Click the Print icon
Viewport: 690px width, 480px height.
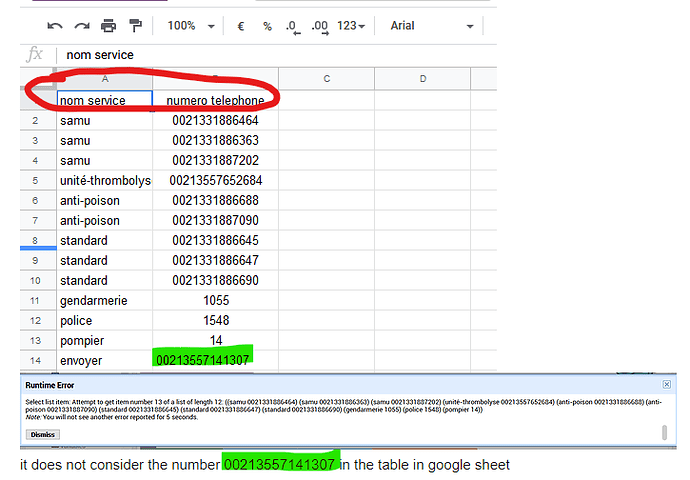109,26
